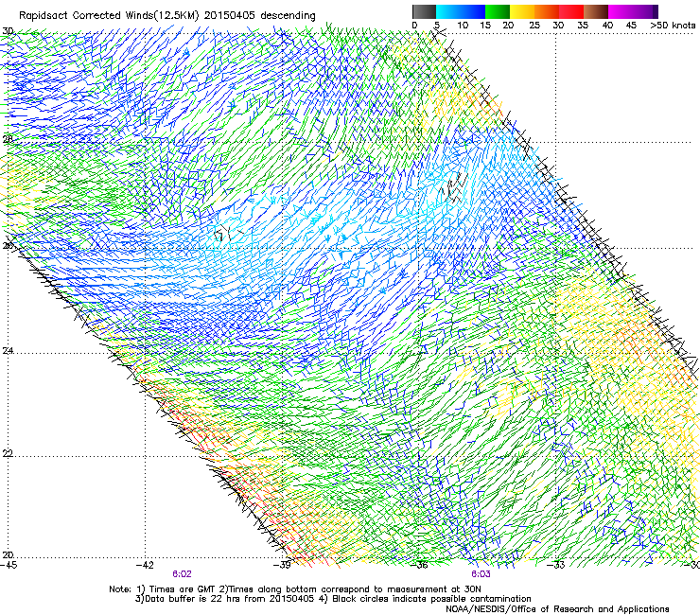Click the NOAA/NESDIS credit line
Viewport: 700px width, 615px height.
tap(557, 609)
